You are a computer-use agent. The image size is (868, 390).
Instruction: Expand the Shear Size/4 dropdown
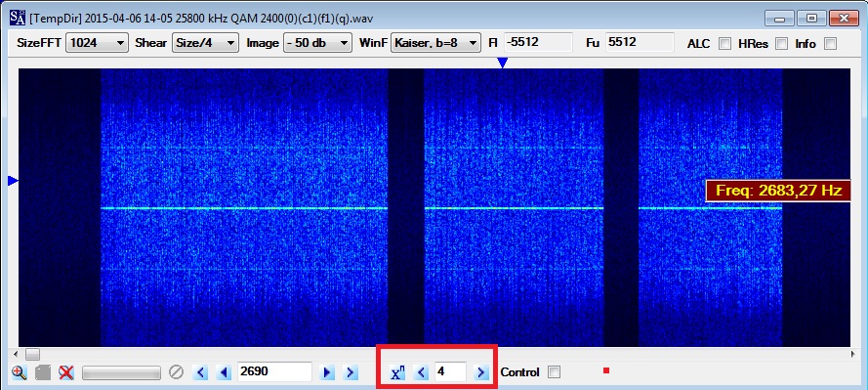(x=205, y=43)
